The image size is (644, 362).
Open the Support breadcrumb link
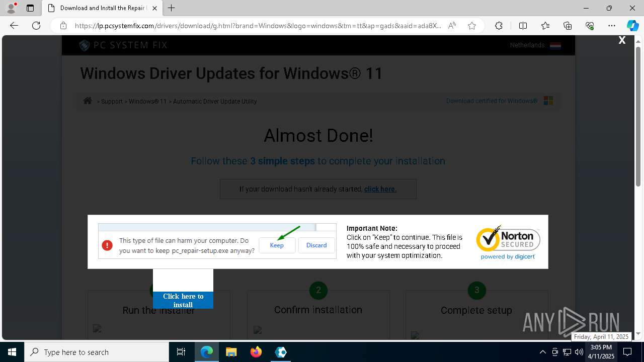click(112, 102)
